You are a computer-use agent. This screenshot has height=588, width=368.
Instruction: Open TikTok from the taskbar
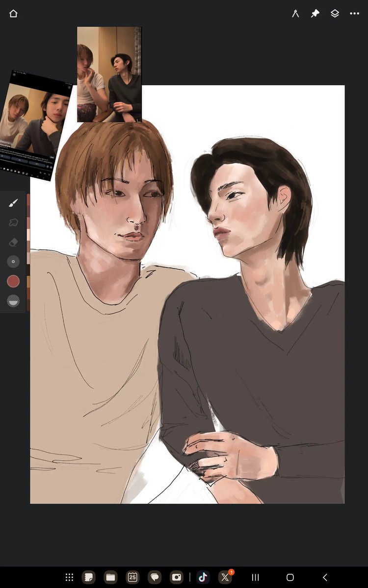click(x=203, y=577)
